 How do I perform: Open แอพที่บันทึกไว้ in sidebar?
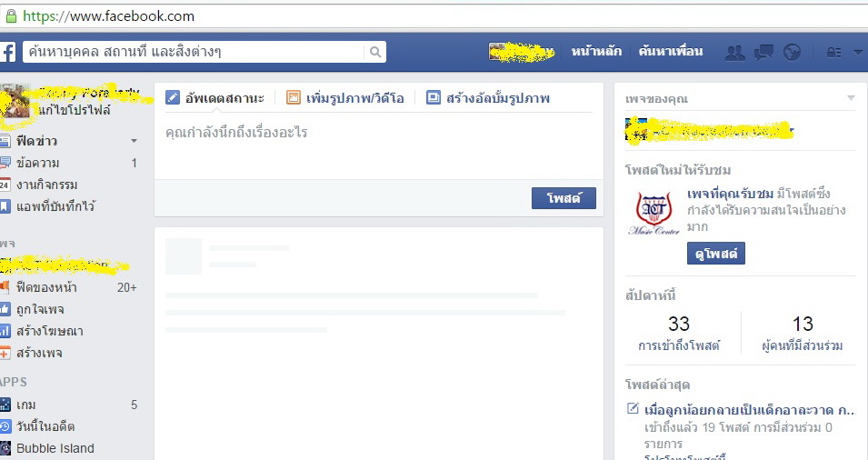(x=55, y=206)
